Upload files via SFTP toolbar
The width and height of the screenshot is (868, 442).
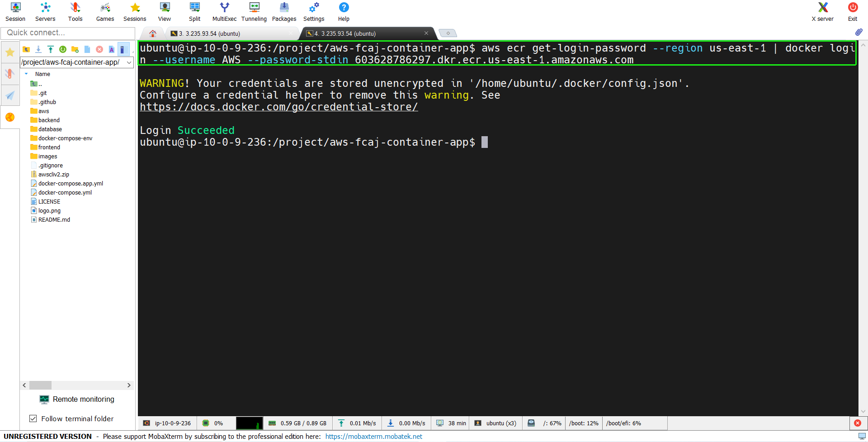pos(51,49)
